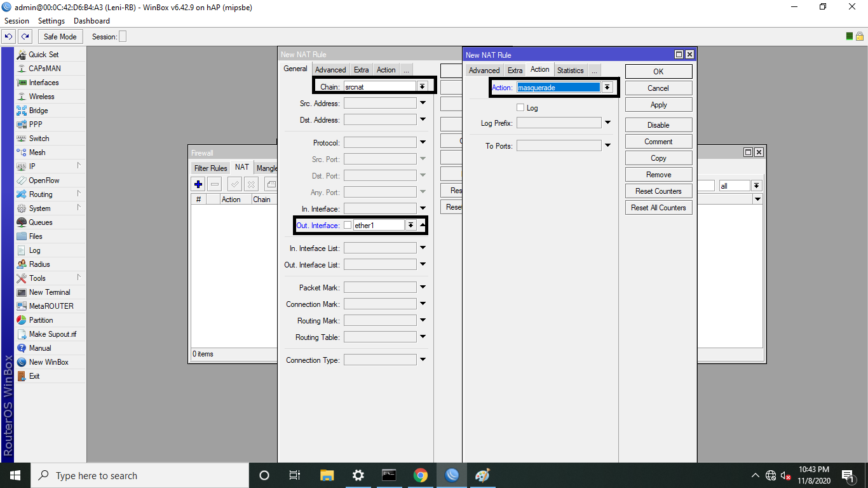Click the Disable button
The width and height of the screenshot is (868, 488).
click(x=658, y=125)
